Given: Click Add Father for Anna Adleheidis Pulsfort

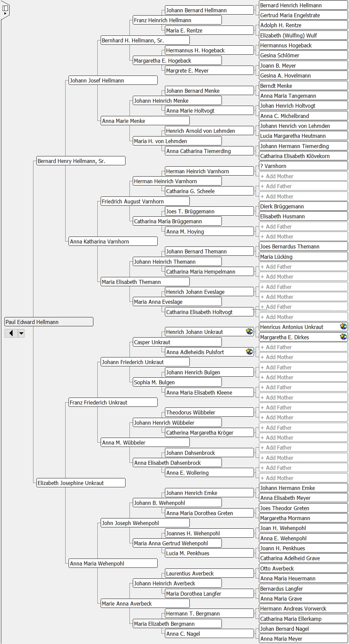Looking at the screenshot, I should (x=303, y=347).
